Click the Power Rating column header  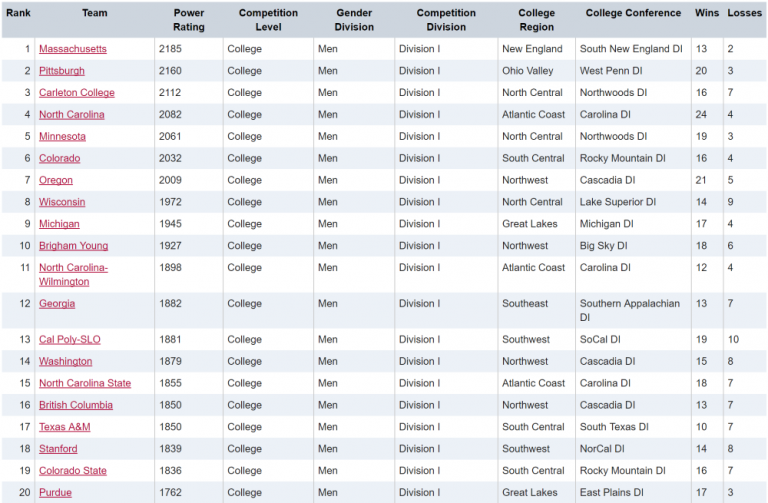[x=188, y=20]
